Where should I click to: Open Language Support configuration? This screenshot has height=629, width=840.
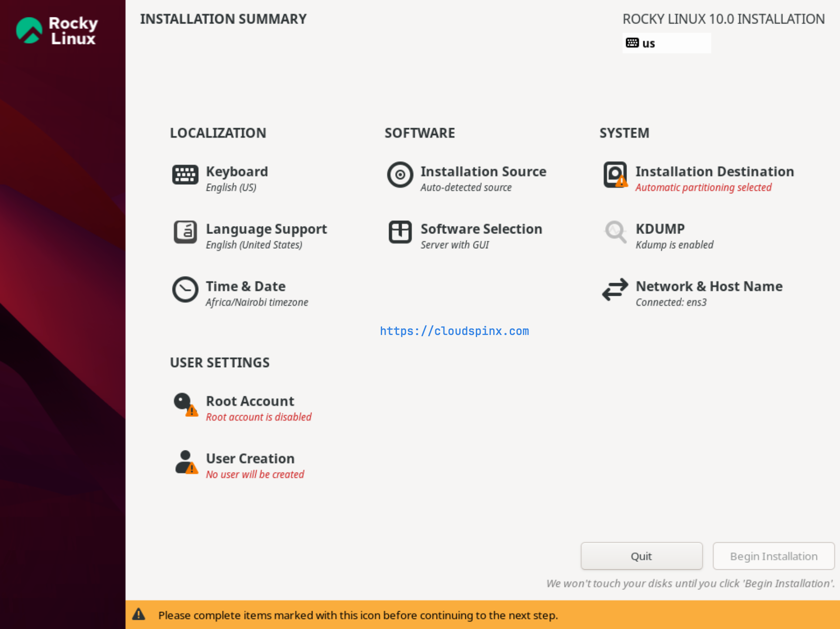[x=266, y=235]
